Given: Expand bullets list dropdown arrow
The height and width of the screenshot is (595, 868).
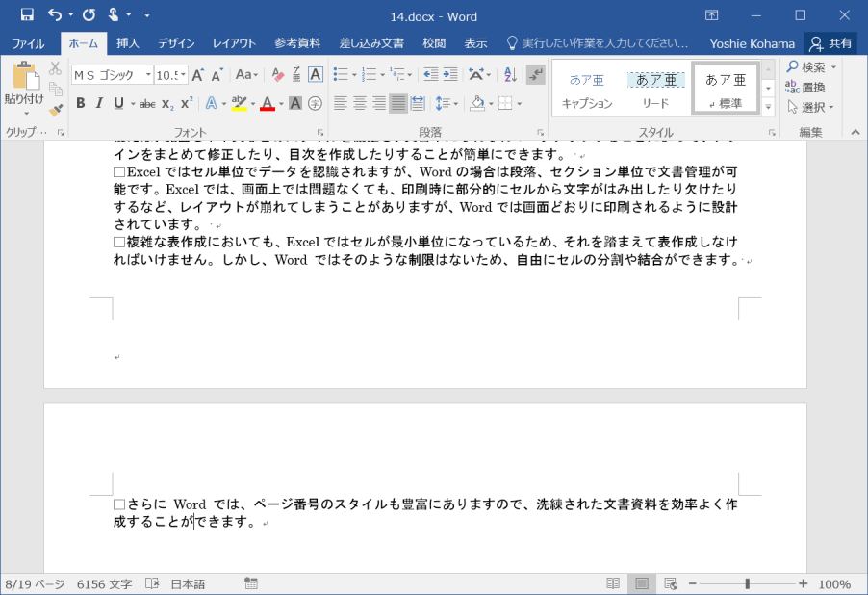Looking at the screenshot, I should [354, 75].
